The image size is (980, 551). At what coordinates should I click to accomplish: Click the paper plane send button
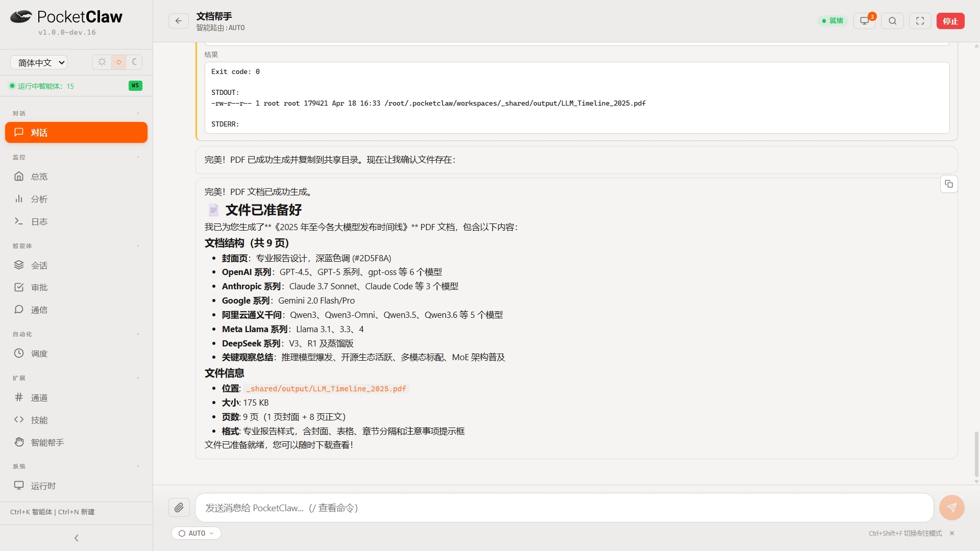pos(952,508)
